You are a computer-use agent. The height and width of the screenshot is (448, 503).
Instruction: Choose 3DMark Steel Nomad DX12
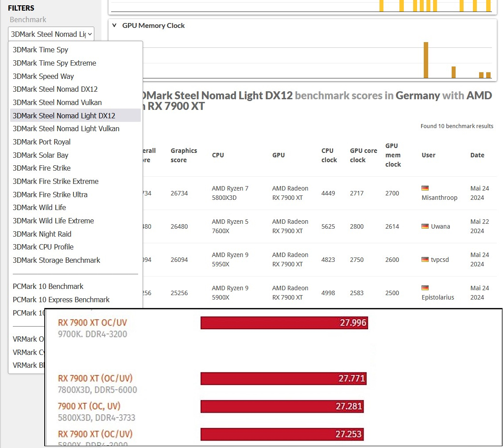click(x=55, y=89)
